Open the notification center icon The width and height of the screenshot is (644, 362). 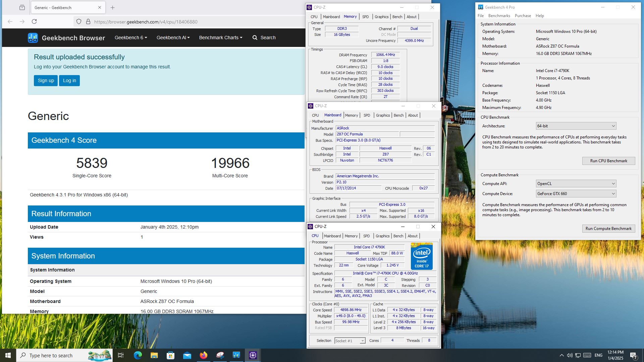(633, 355)
